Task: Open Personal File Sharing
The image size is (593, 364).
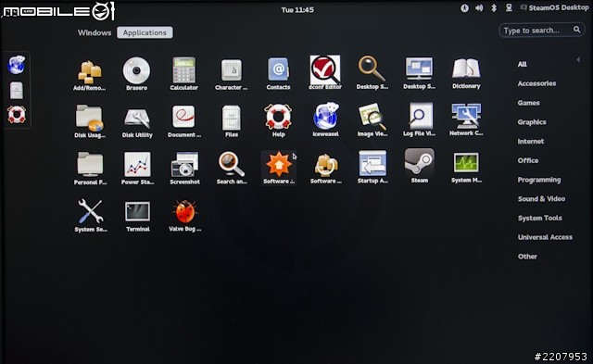Action: 90,169
